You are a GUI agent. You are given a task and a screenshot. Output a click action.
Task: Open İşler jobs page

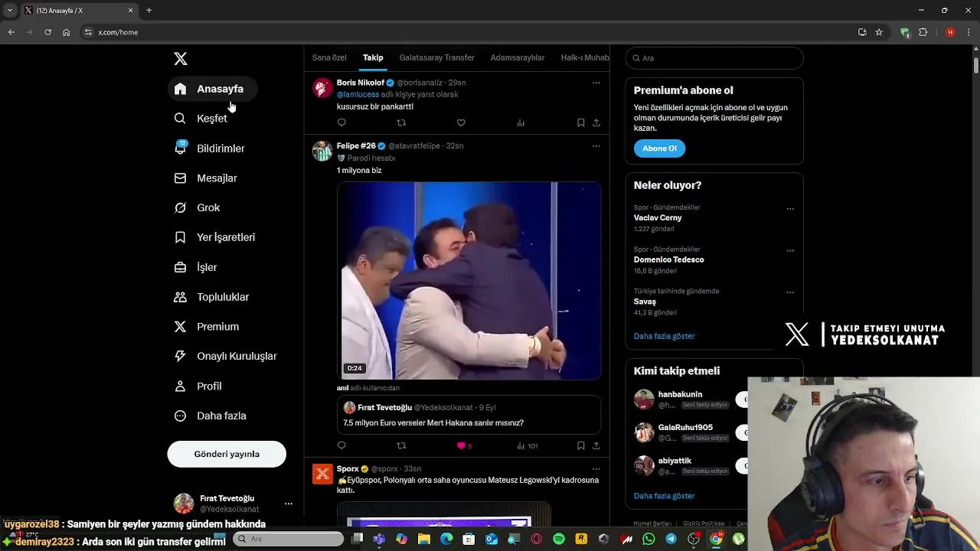[x=196, y=267]
